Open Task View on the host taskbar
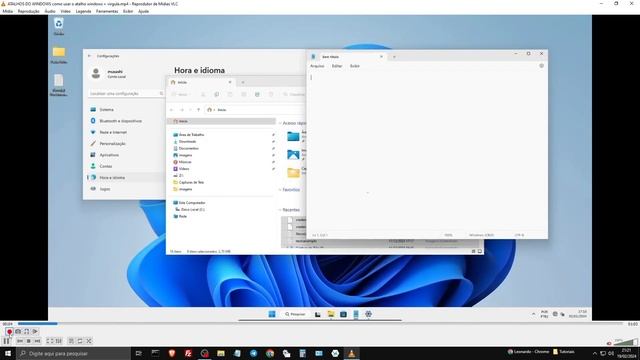The image size is (640, 360). (x=138, y=353)
